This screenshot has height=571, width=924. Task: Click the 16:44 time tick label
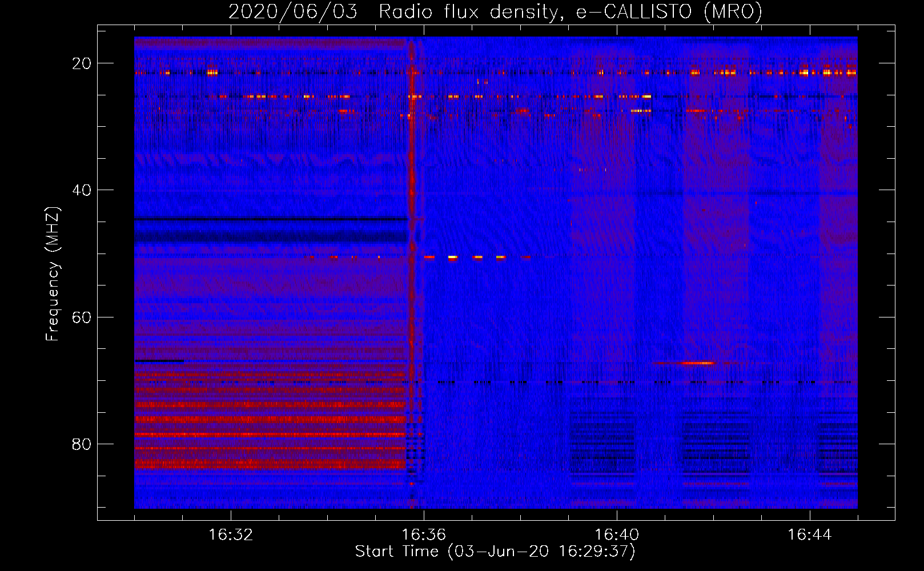tap(810, 535)
